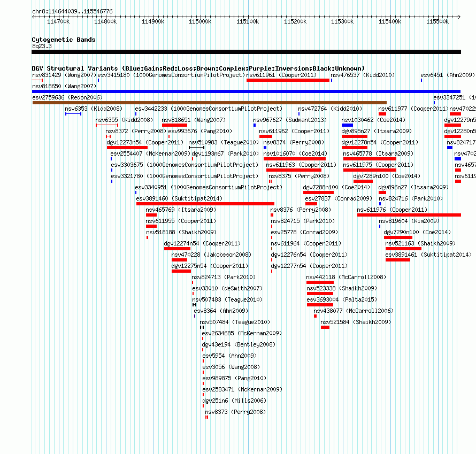Open the esv27837 (Conrad2009) label
The image size is (476, 454).
(339, 198)
